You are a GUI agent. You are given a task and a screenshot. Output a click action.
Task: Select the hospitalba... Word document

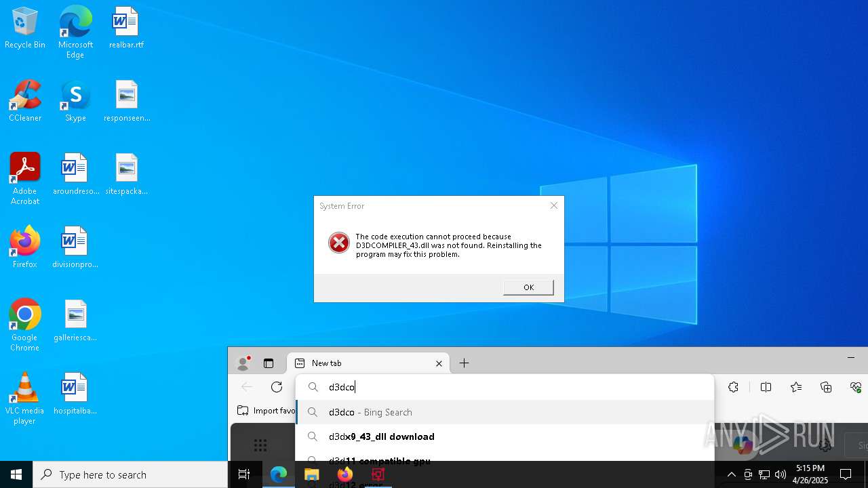[x=75, y=394]
